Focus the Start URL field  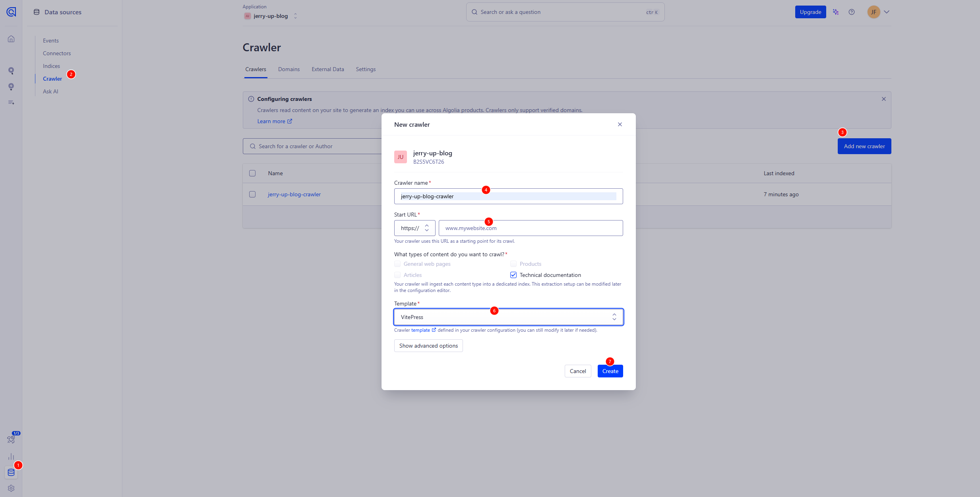(531, 228)
